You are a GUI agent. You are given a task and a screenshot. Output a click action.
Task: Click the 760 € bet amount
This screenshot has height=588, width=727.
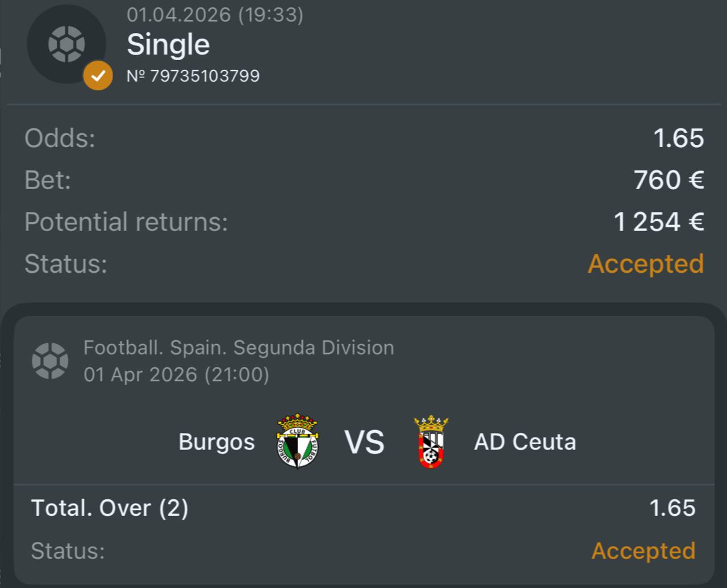point(668,180)
